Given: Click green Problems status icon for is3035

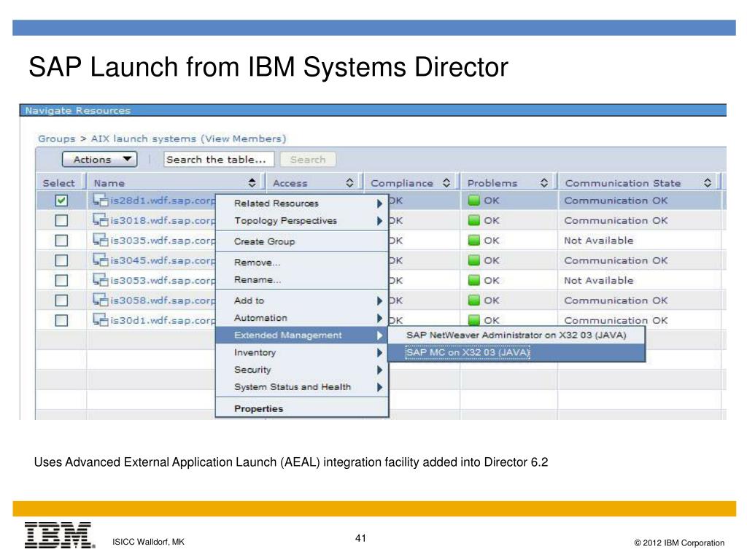Looking at the screenshot, I should click(473, 241).
